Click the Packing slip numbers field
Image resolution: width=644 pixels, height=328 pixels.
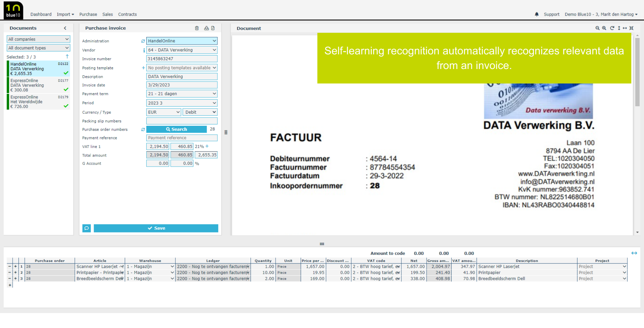coord(182,121)
